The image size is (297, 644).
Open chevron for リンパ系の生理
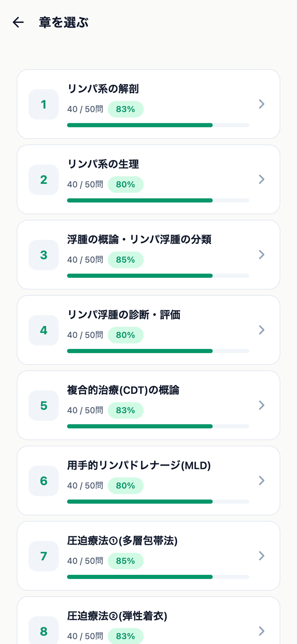pos(262,179)
